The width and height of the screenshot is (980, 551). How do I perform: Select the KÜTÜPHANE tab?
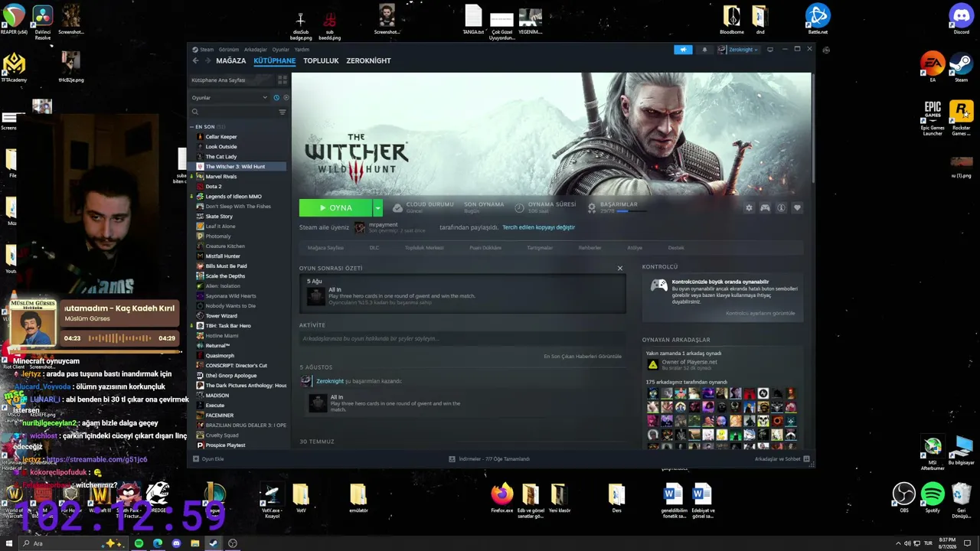click(x=275, y=60)
